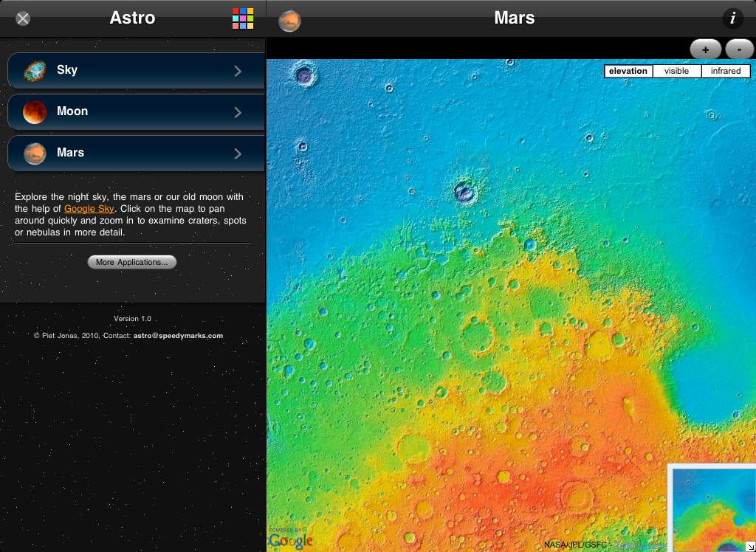Expand the Moon row chevron

238,112
